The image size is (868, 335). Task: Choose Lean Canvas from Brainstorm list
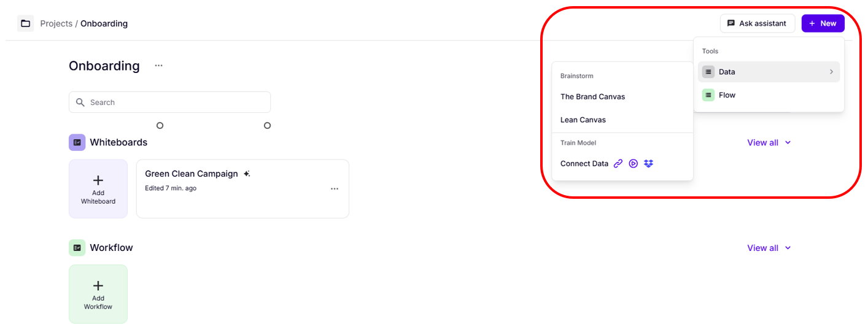pyautogui.click(x=583, y=120)
